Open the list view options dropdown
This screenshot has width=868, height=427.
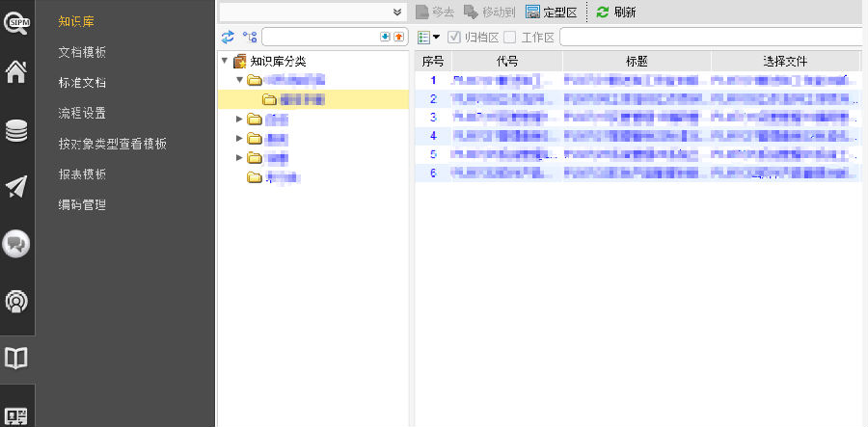(428, 37)
